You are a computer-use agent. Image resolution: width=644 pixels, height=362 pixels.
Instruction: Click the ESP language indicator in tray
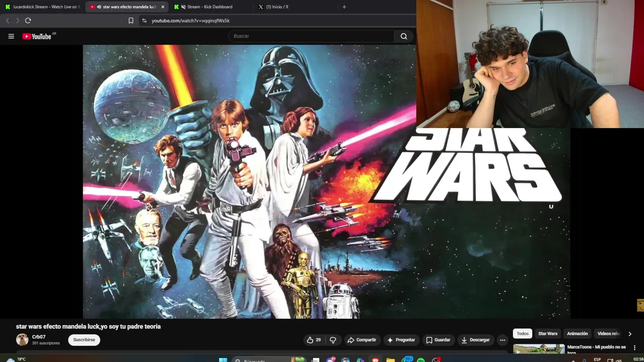click(597, 359)
